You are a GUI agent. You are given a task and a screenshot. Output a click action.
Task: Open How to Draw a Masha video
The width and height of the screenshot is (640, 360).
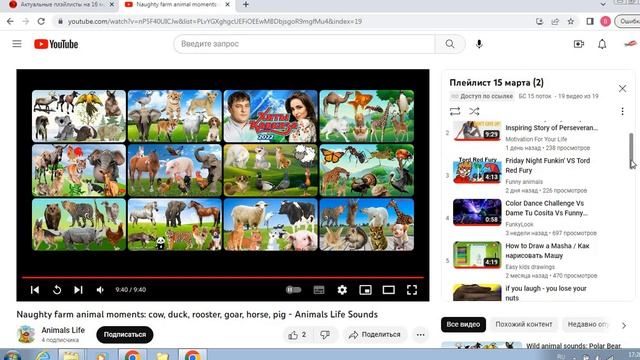547,251
